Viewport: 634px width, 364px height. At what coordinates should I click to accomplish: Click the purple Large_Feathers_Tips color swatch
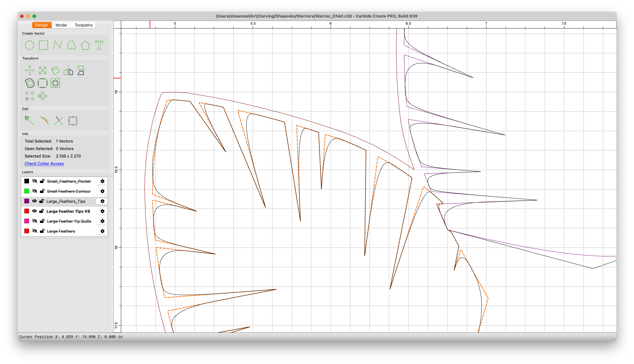[x=27, y=201]
